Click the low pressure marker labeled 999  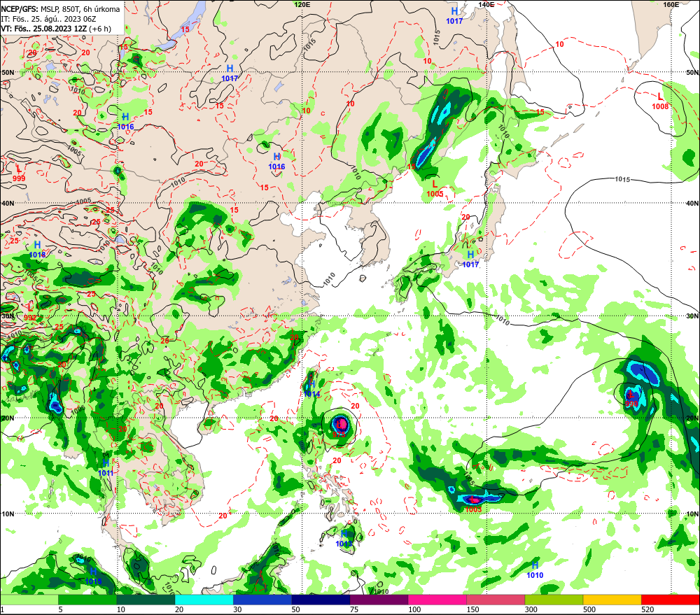click(x=19, y=174)
